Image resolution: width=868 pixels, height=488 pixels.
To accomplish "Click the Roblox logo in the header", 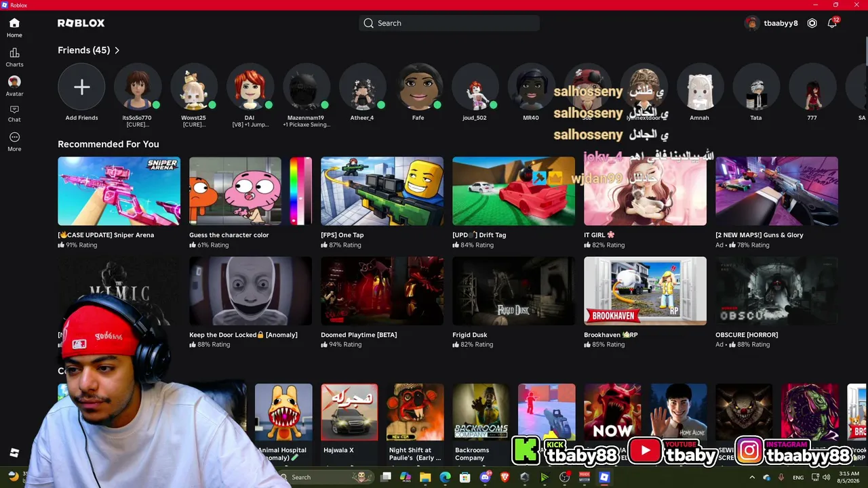I will [x=81, y=23].
